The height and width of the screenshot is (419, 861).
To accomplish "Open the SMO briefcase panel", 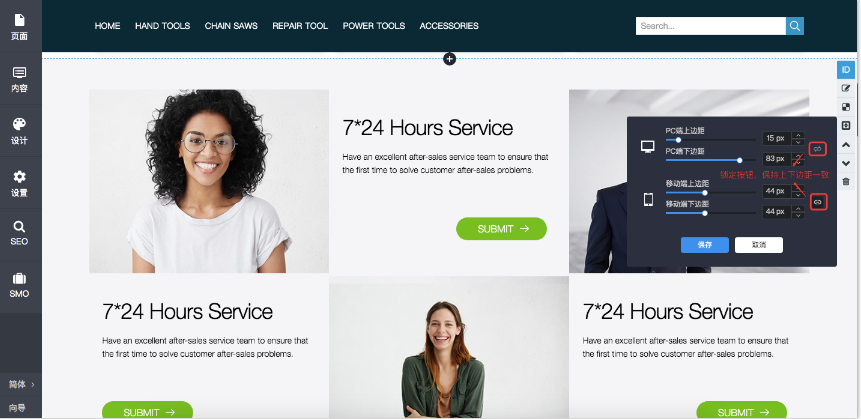I will 19,286.
